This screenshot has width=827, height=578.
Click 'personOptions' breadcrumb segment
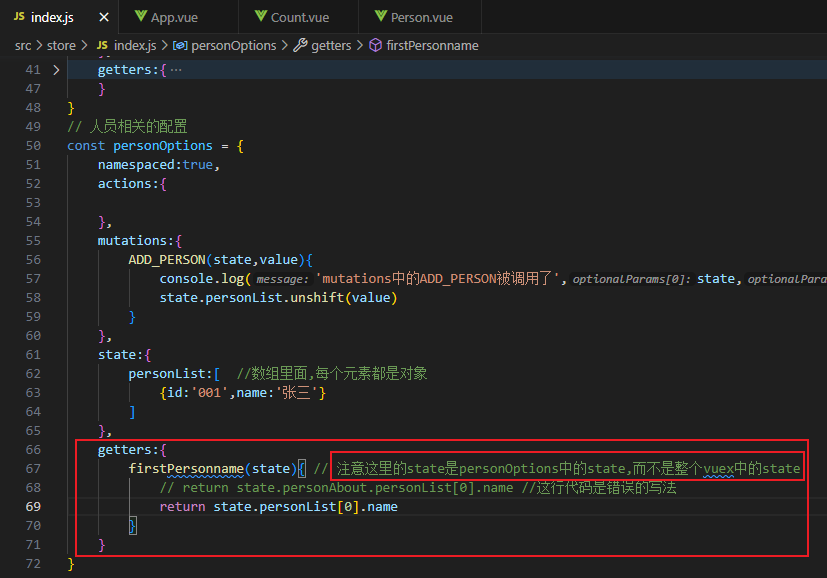pyautogui.click(x=234, y=46)
